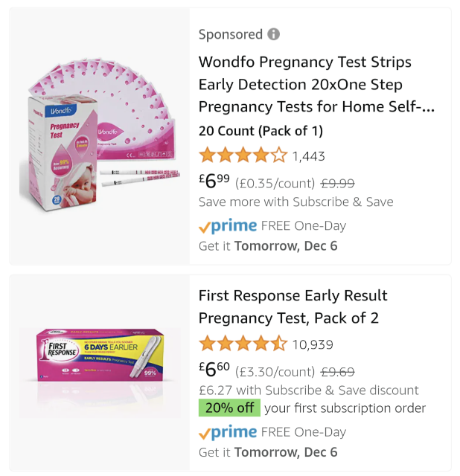
Task: View the 10,939 ratings for First Response
Action: point(313,344)
